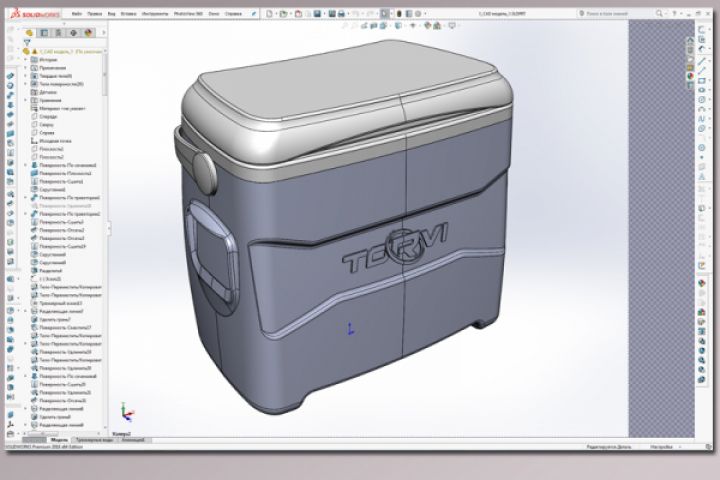
Task: Select the Справа plane in the tree
Action: 43,133
